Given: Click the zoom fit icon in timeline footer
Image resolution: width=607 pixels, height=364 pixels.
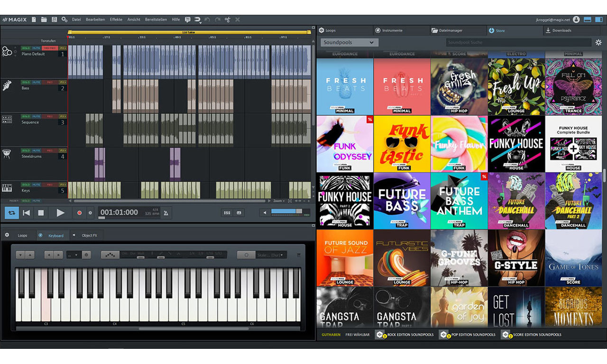Looking at the screenshot, I should 290,201.
